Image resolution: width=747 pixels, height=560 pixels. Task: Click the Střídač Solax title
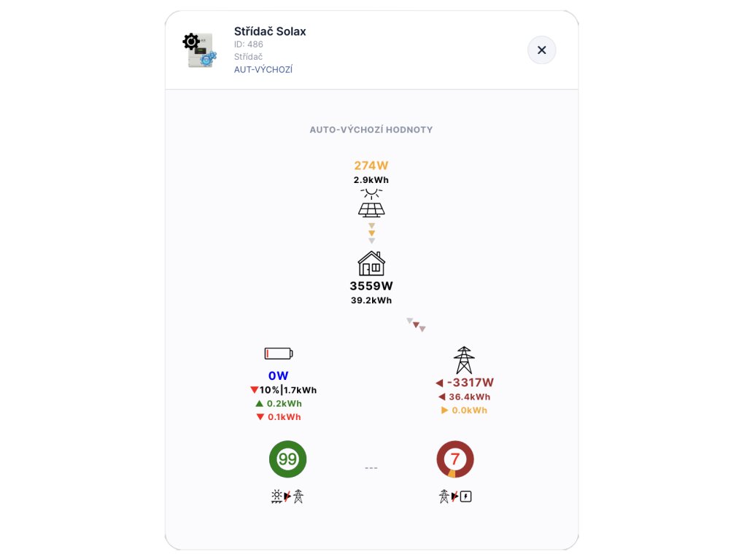pyautogui.click(x=270, y=31)
